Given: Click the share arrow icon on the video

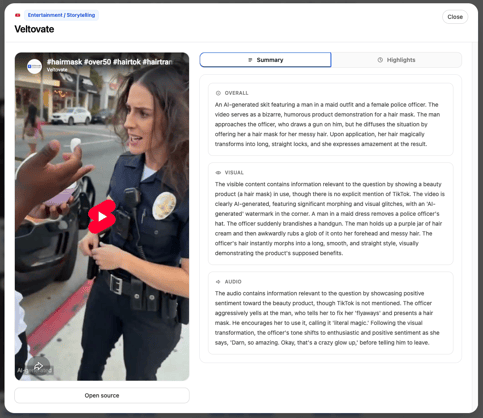Looking at the screenshot, I should pos(38,366).
